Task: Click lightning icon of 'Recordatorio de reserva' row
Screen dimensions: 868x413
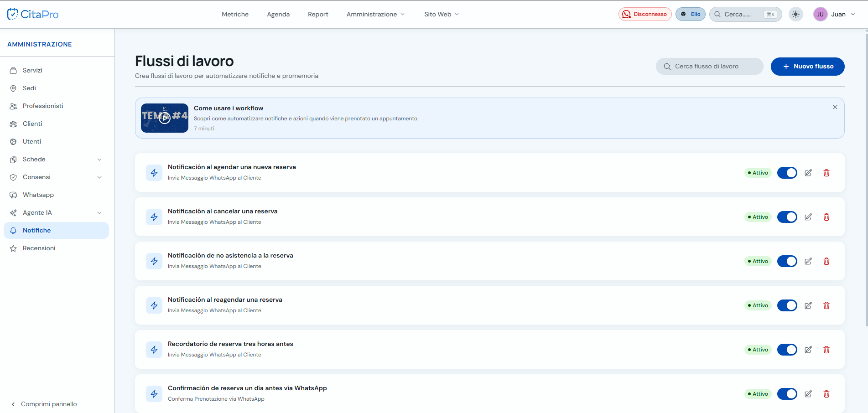Action: click(154, 350)
